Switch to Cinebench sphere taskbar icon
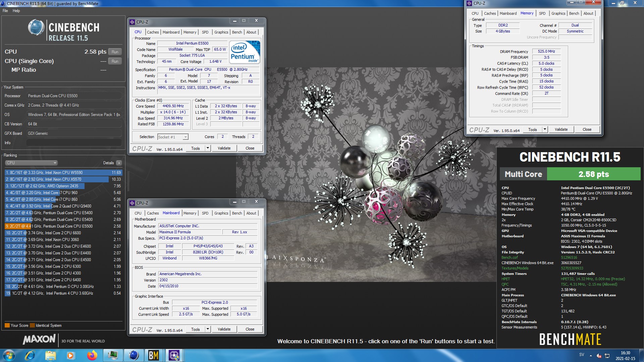The width and height of the screenshot is (644, 362). pos(134,355)
